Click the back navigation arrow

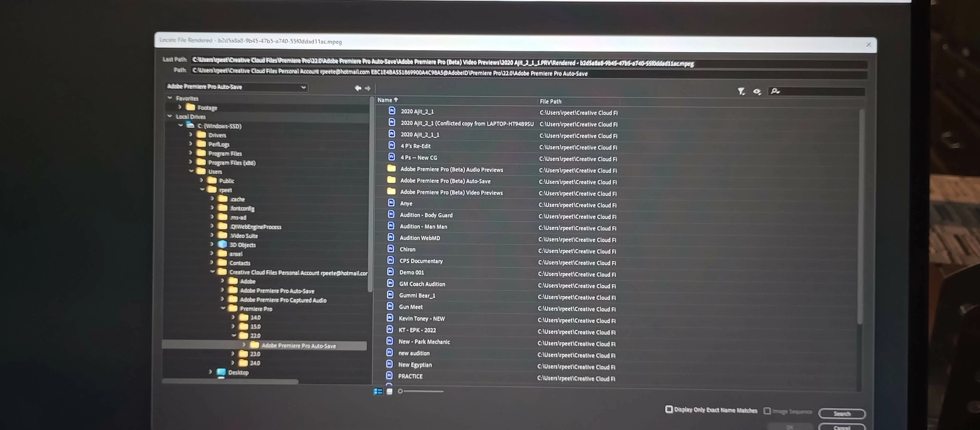(358, 88)
